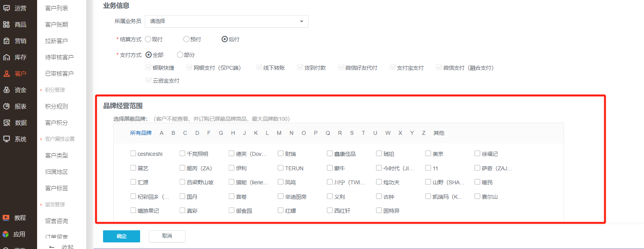Open the 资金 sidebar icon
Viewport: 644px width, 249px height.
click(x=7, y=90)
